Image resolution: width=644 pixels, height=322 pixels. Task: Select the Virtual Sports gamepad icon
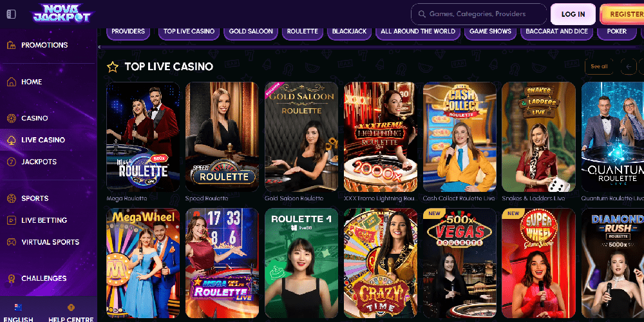tap(12, 242)
